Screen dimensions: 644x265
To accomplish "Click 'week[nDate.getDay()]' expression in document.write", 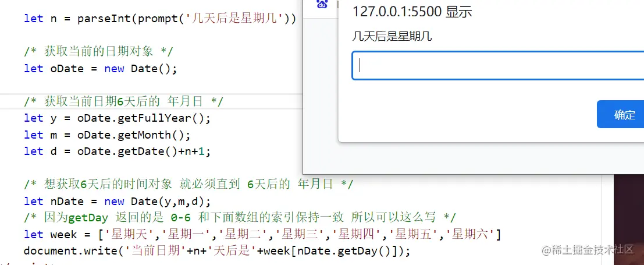I will [x=330, y=250].
